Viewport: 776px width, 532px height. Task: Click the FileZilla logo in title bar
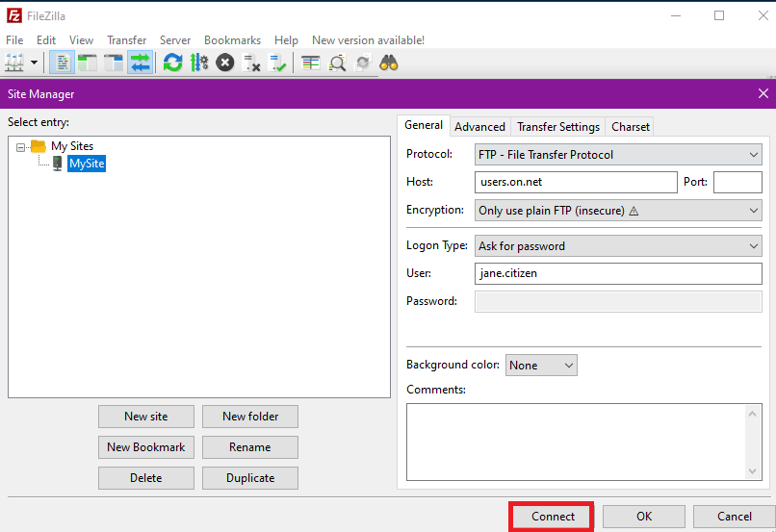13,15
